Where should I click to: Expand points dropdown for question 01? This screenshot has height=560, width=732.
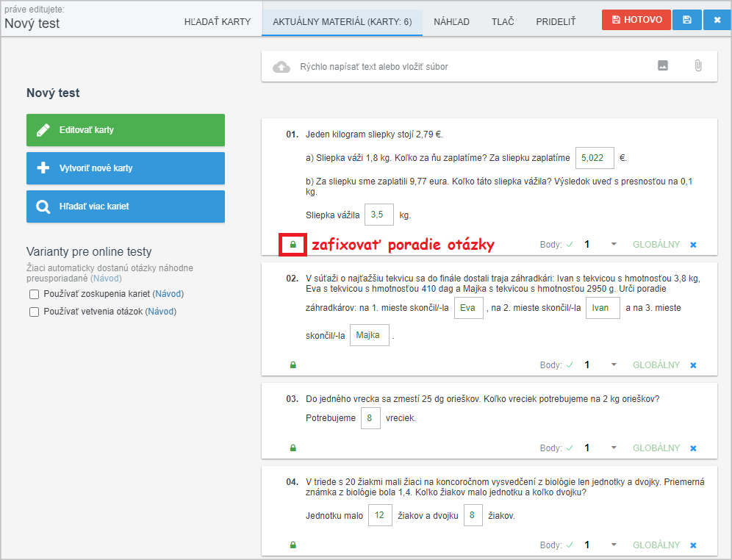coord(614,244)
